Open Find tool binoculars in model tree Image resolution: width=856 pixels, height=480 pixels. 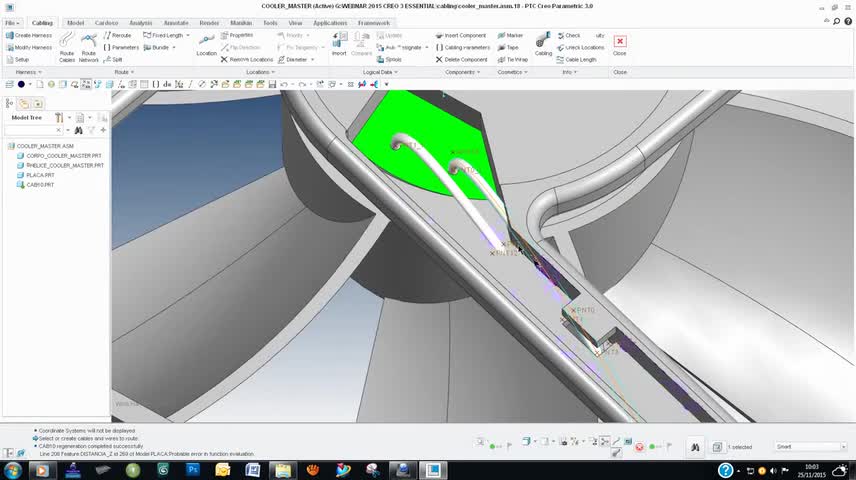coord(79,130)
